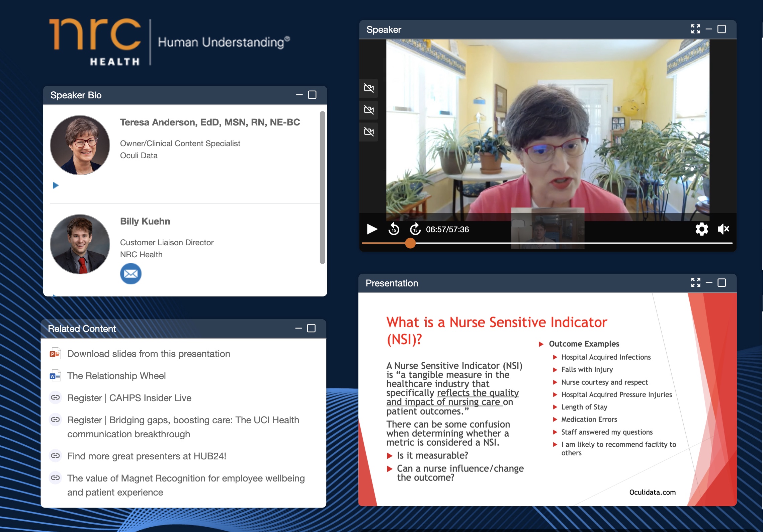
Task: Click Billy Kuehn's profile photo
Action: 80,244
